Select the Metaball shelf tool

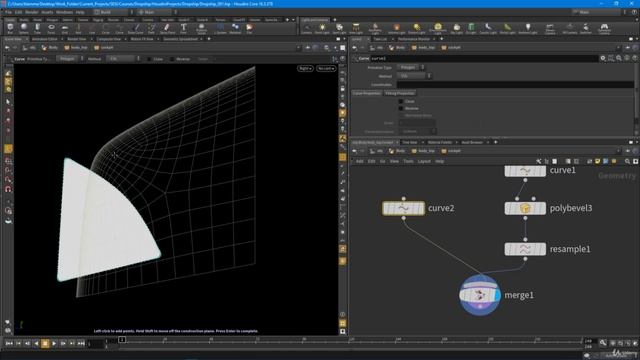(235, 29)
